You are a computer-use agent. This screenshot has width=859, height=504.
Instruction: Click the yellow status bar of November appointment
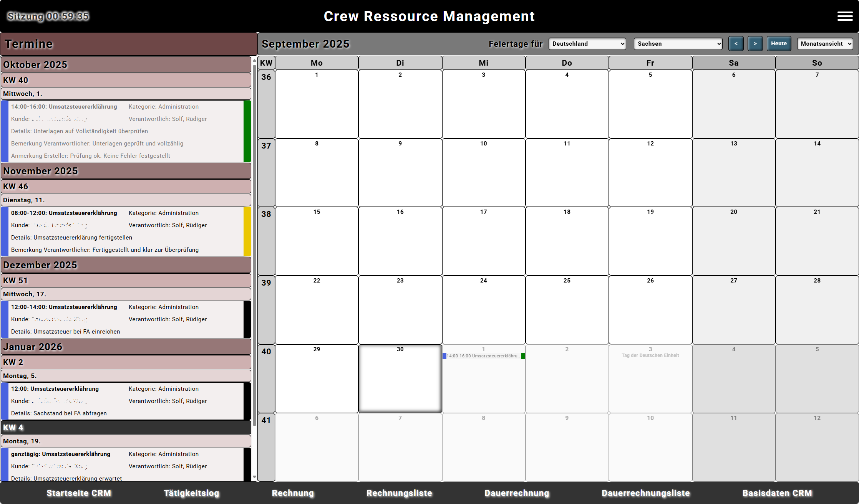point(247,231)
